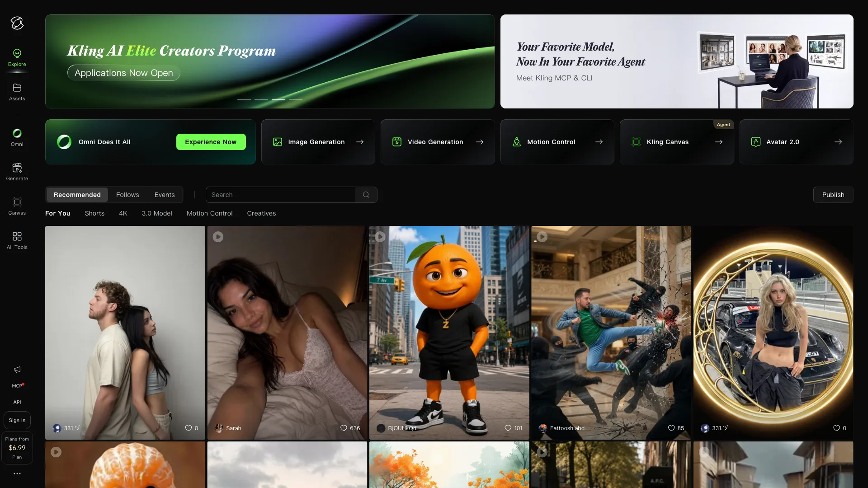Play the orange character video
868x488 pixels.
[380, 237]
